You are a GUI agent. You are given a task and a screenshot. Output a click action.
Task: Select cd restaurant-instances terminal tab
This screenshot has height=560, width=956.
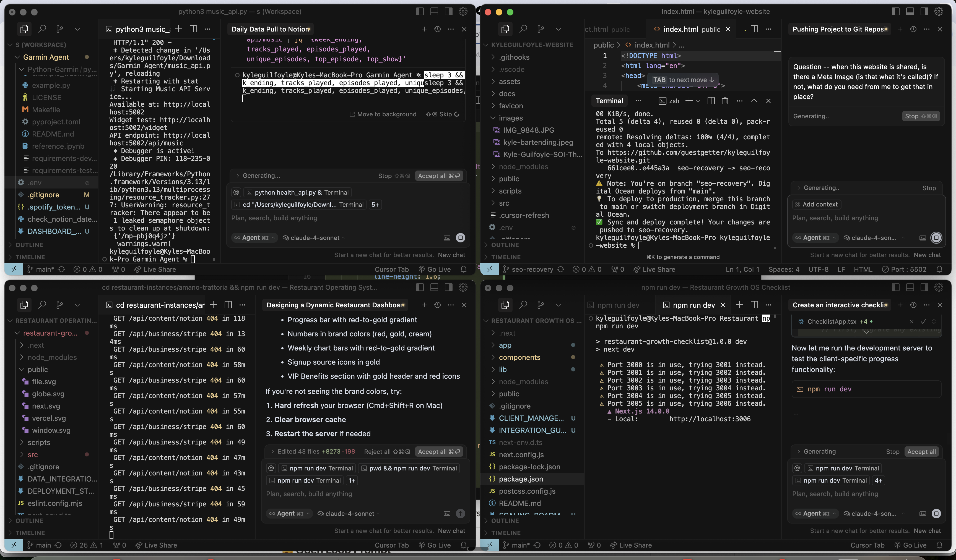tap(156, 305)
